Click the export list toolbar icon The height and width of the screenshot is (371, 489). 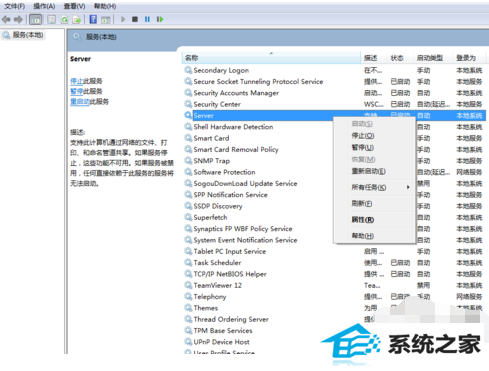[77, 20]
